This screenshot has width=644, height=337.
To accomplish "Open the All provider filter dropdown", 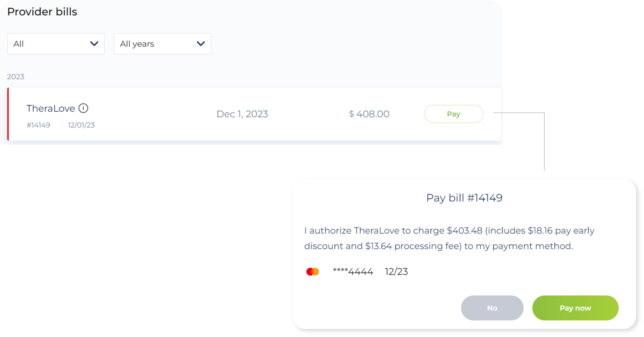I will click(55, 44).
